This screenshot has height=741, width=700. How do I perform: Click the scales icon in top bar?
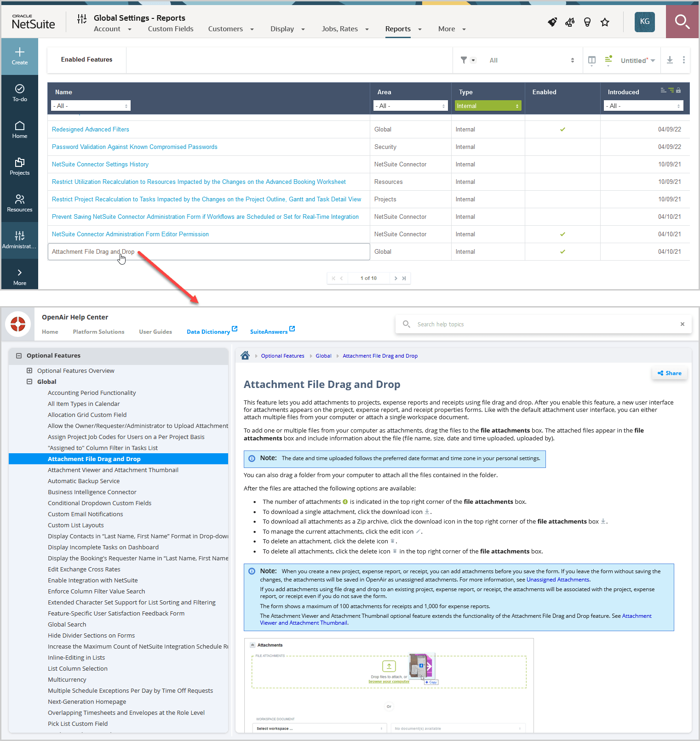[570, 22]
